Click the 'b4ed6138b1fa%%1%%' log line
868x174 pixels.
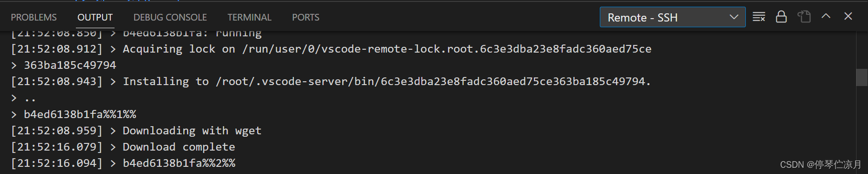click(x=73, y=114)
